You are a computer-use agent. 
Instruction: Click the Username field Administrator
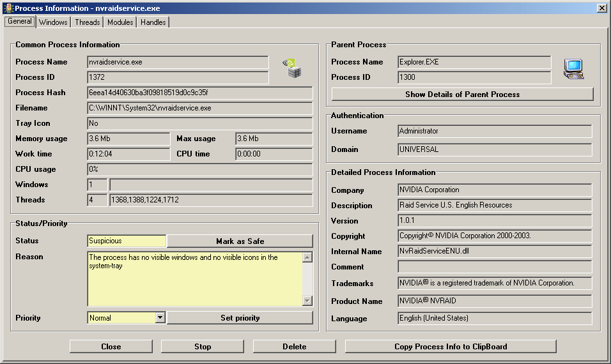tap(495, 131)
